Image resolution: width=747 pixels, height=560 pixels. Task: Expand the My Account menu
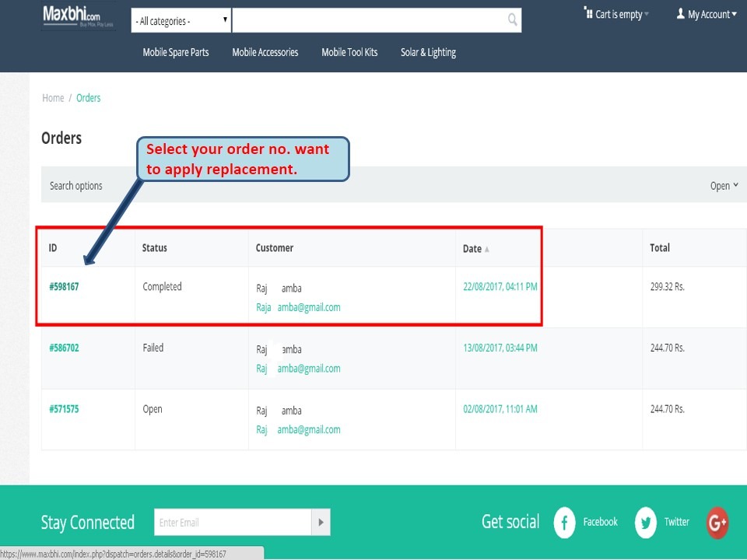point(706,14)
